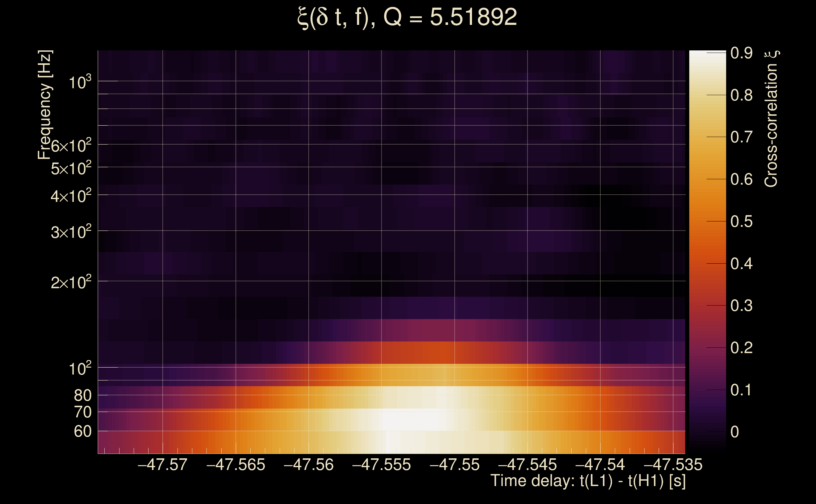
Task: Click the 2×10² frequency tick label
Action: [71, 283]
